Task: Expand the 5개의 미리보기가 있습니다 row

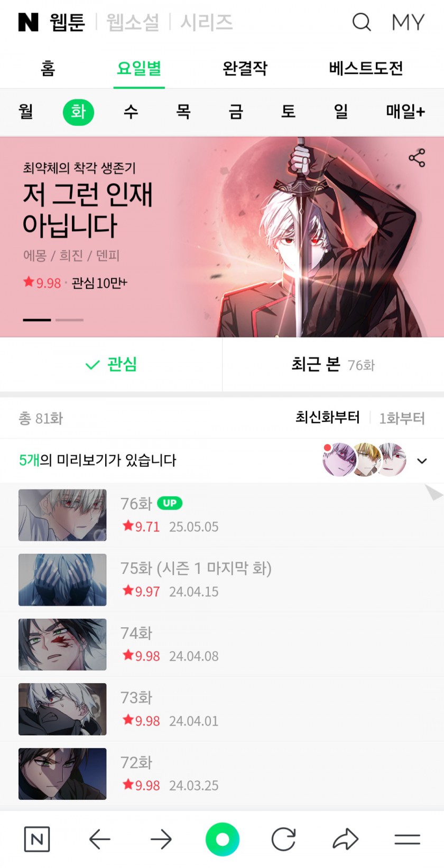Action: [x=222, y=460]
